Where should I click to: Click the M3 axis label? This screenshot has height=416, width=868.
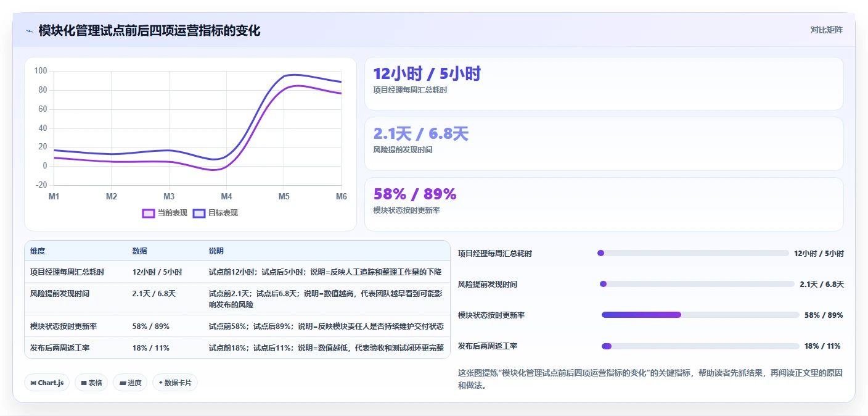click(169, 197)
